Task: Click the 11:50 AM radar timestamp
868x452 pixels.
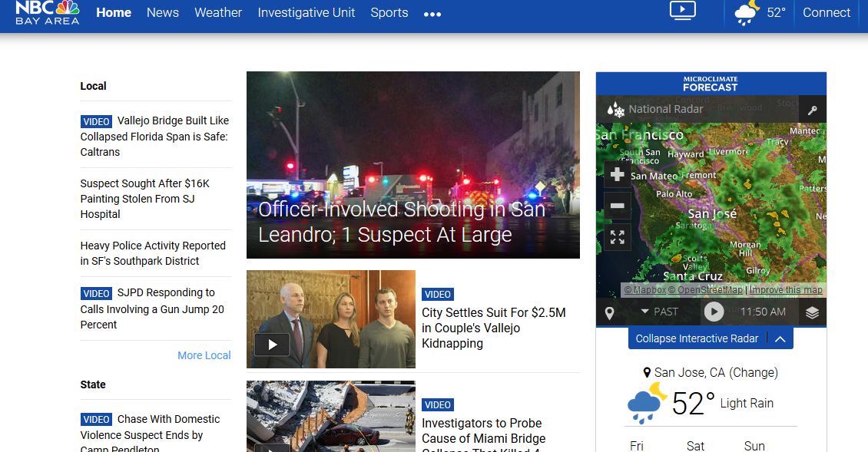Action: tap(763, 312)
